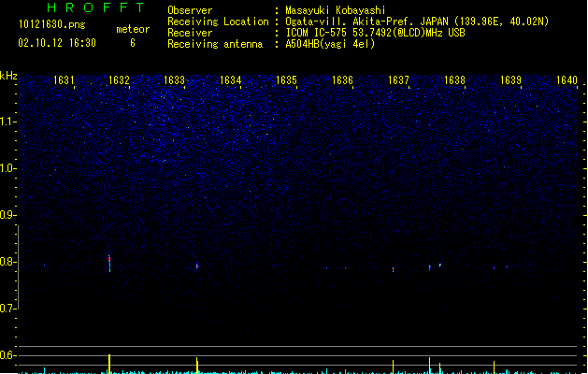588x374 pixels.
Task: Click the meteor label
Action: [x=133, y=29]
